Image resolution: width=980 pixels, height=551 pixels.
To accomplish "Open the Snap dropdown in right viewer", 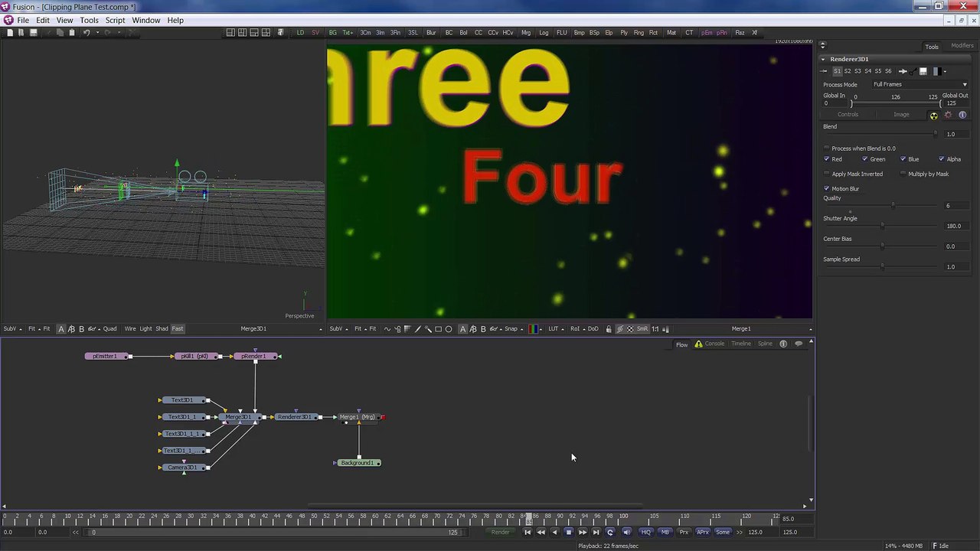I will pyautogui.click(x=514, y=329).
